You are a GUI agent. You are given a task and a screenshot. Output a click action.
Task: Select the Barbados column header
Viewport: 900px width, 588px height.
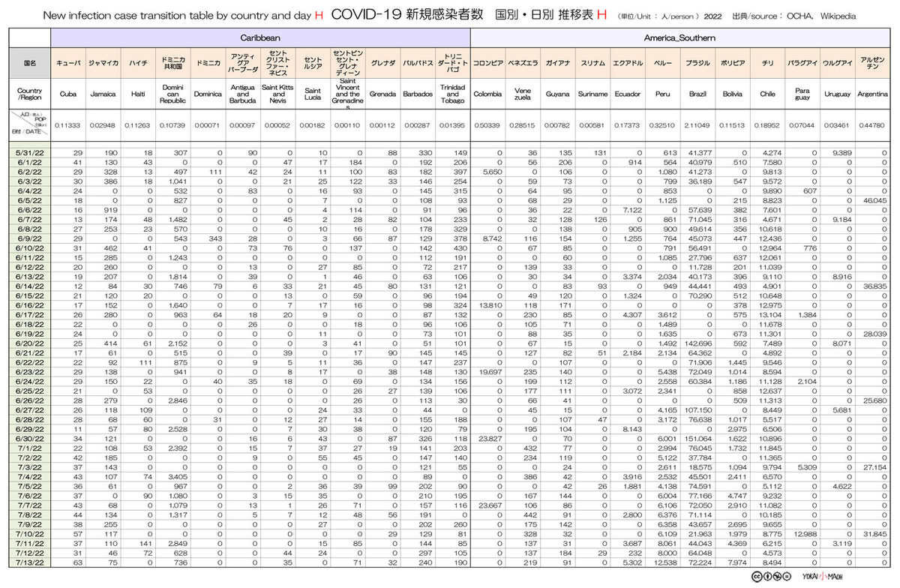(418, 94)
